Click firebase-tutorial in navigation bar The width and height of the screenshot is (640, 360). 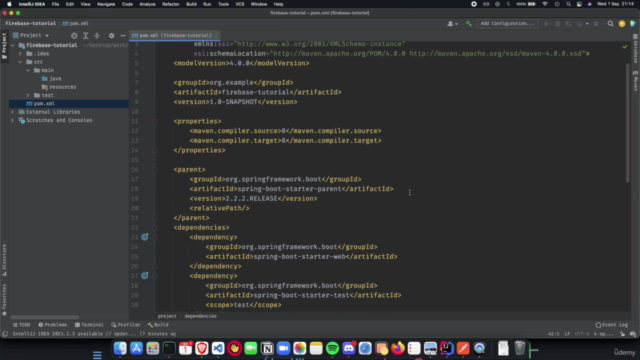[31, 24]
